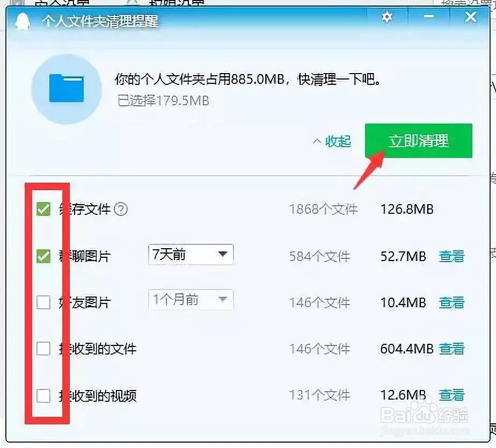Minimize the cleanup dialog window
496x448 pixels.
(428, 18)
